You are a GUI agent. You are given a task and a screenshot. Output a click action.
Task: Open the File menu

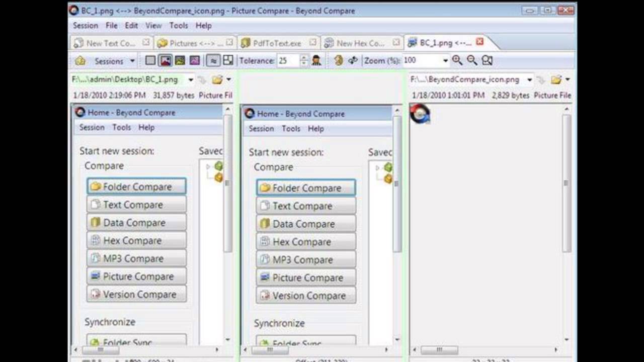tap(112, 26)
